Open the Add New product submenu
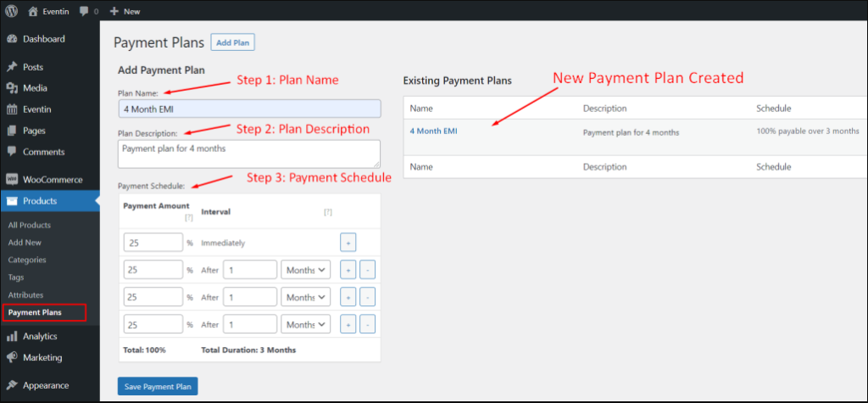868x403 pixels. pyautogui.click(x=25, y=243)
